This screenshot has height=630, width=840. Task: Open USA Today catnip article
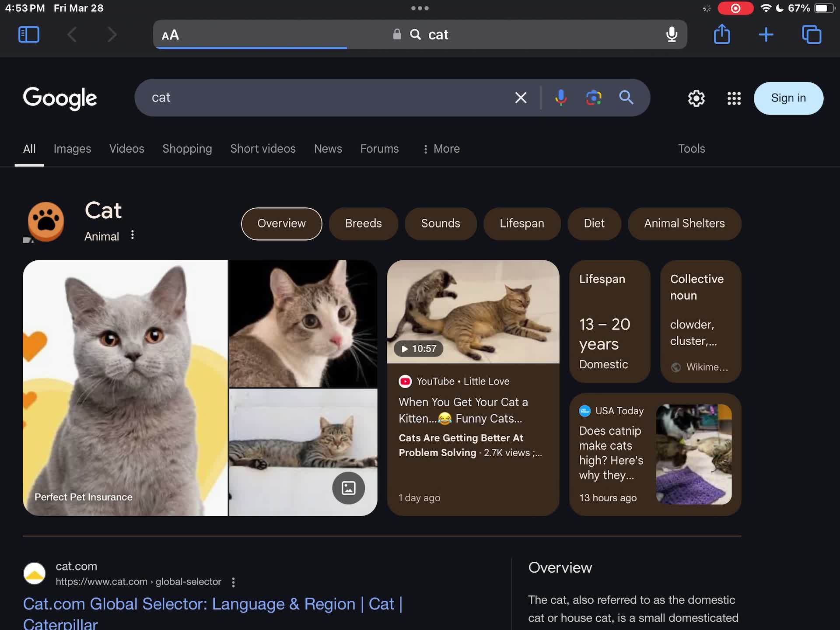[611, 453]
